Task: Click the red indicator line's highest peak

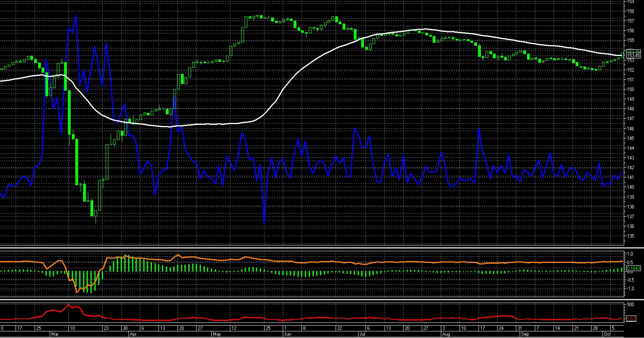Action: coord(68,305)
